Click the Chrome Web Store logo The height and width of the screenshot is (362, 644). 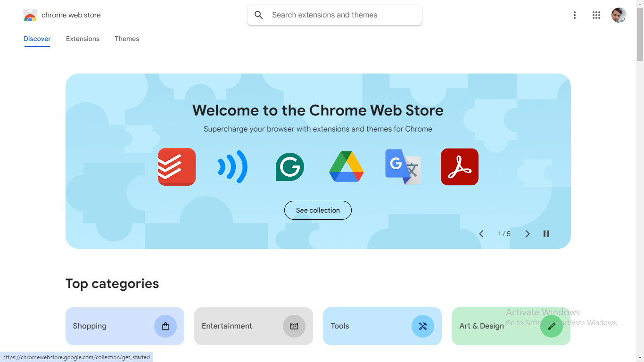click(30, 15)
